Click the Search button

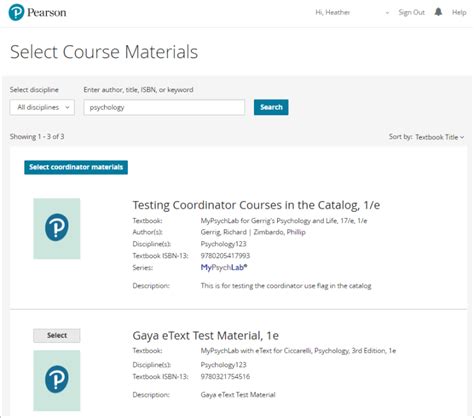click(x=271, y=107)
